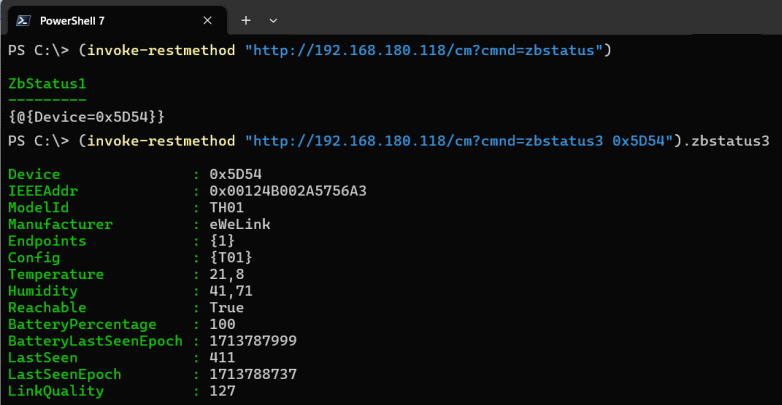Click the Manufacturer value eWeLink

click(240, 224)
